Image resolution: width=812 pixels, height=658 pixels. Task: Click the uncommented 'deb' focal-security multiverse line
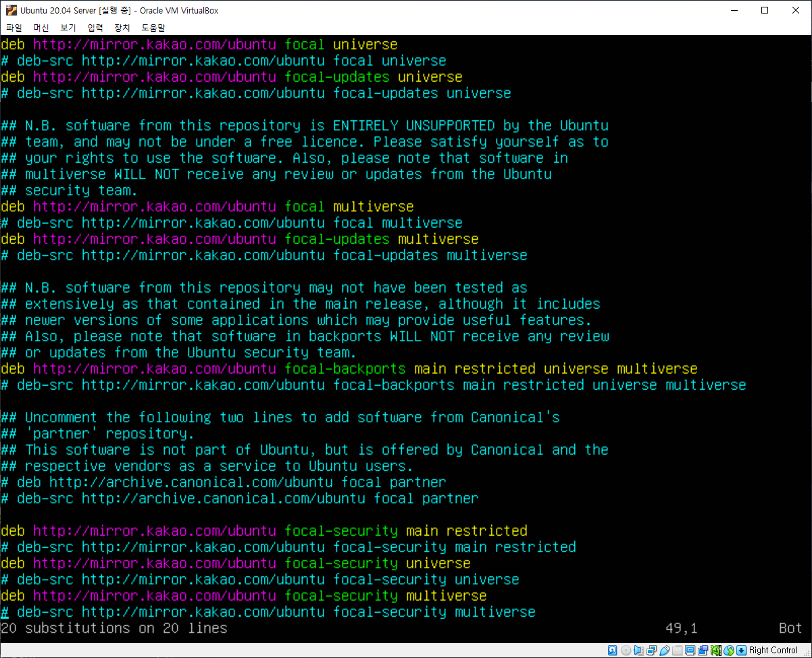coord(244,596)
